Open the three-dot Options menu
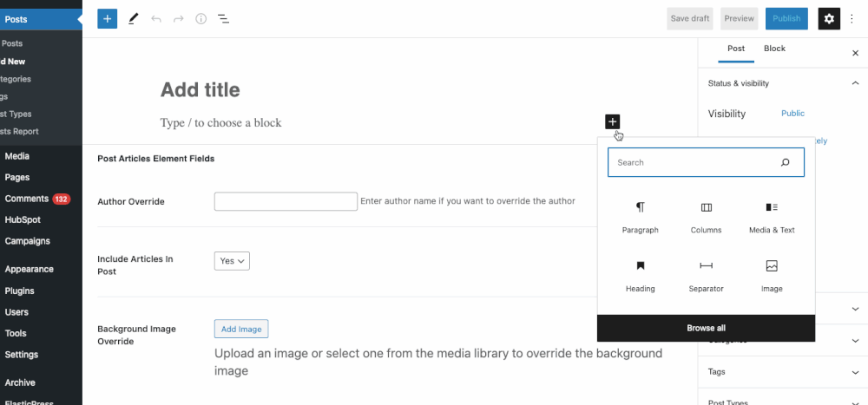This screenshot has width=868, height=405. click(852, 19)
